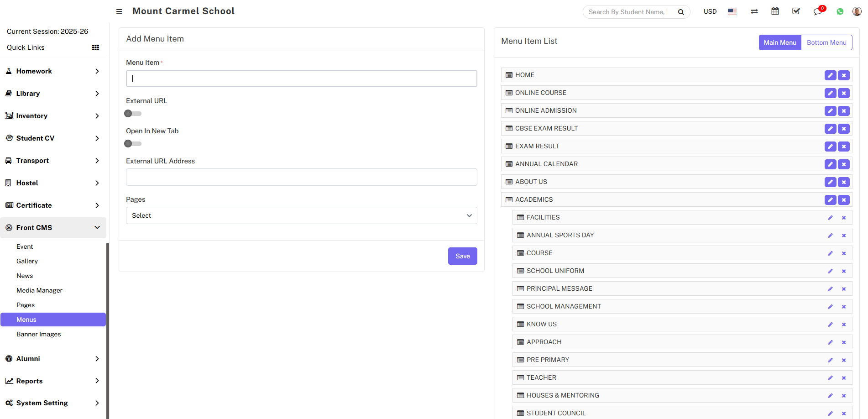Open Quick Links grid icon

click(x=95, y=47)
